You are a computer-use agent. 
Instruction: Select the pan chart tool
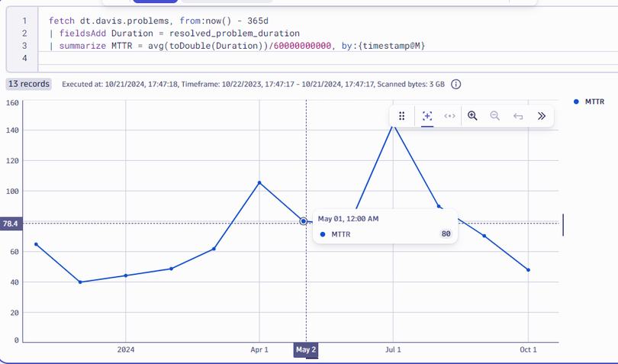pyautogui.click(x=449, y=116)
